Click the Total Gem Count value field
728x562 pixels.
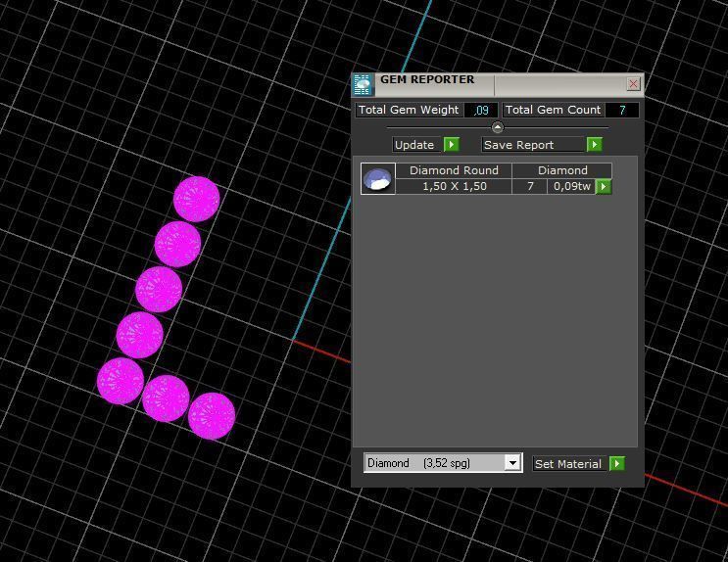[622, 111]
